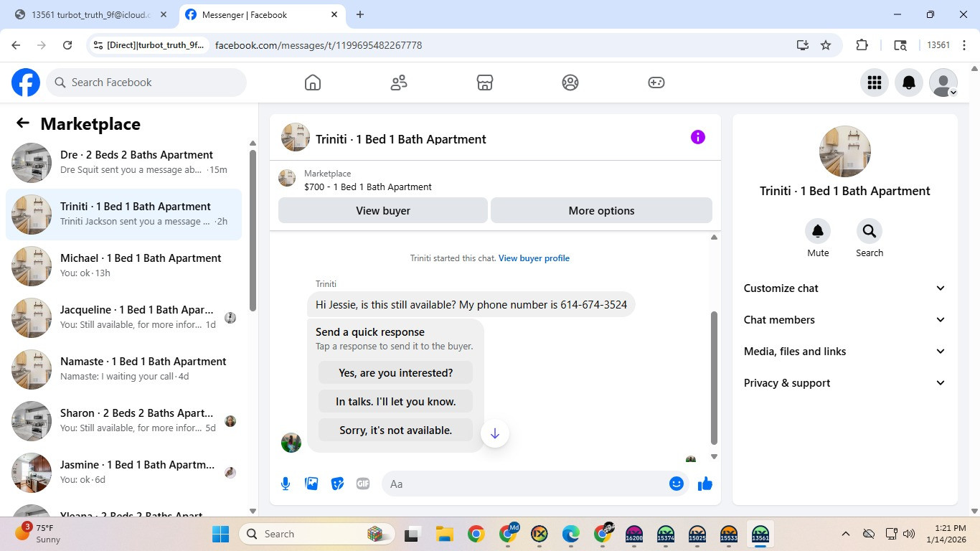Screen dimensions: 980x551
Task: Expand the Chat members section
Action: pyautogui.click(x=845, y=320)
